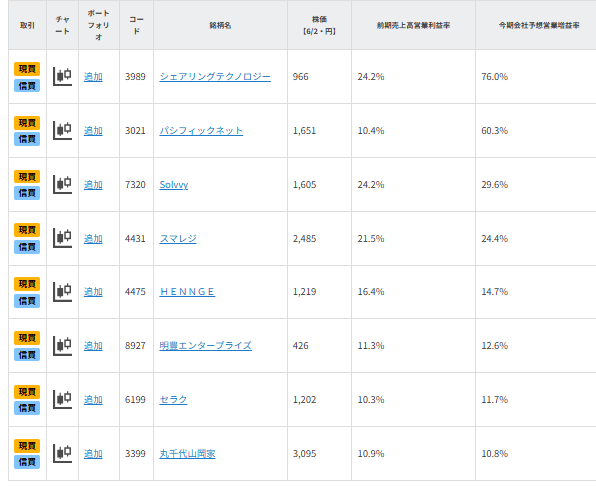
Task: Open HENNGE stock link
Action: [187, 292]
